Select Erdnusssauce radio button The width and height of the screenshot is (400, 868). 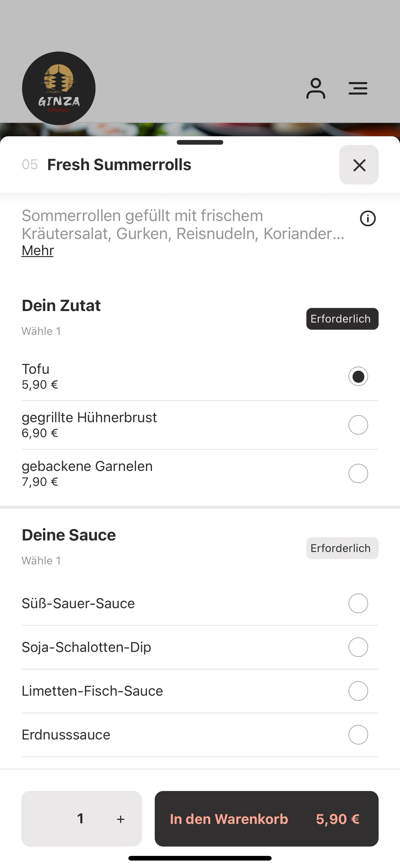pos(358,735)
